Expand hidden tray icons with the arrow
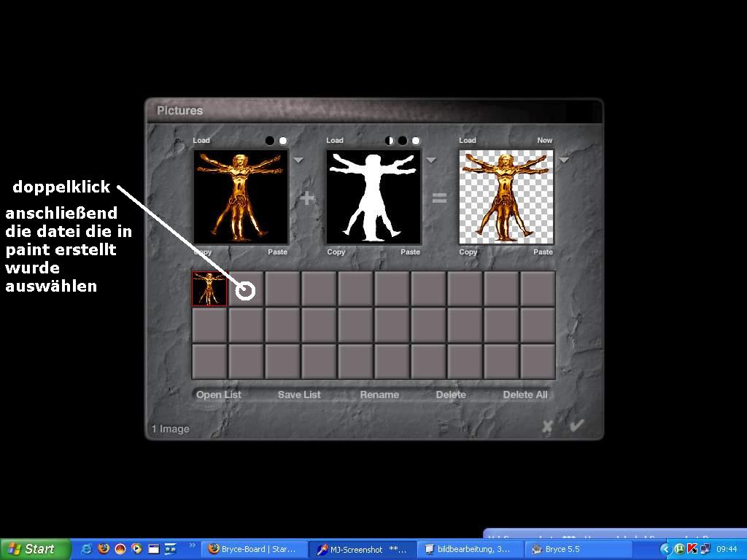The height and width of the screenshot is (560, 747). tap(666, 550)
